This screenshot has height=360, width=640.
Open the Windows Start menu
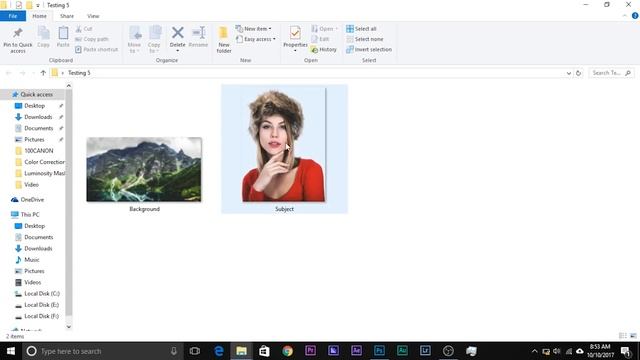[11, 351]
